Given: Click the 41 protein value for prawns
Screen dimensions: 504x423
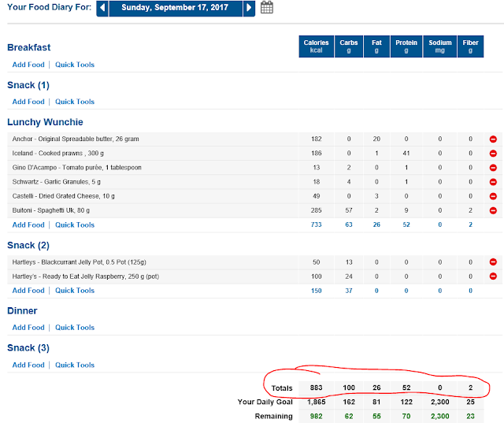Looking at the screenshot, I should 406,153.
